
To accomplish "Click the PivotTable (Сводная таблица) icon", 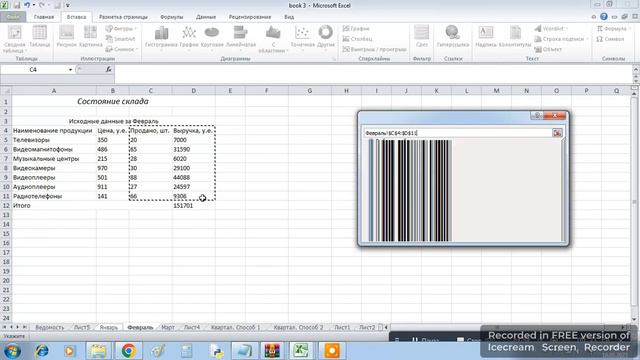I will click(x=14, y=39).
